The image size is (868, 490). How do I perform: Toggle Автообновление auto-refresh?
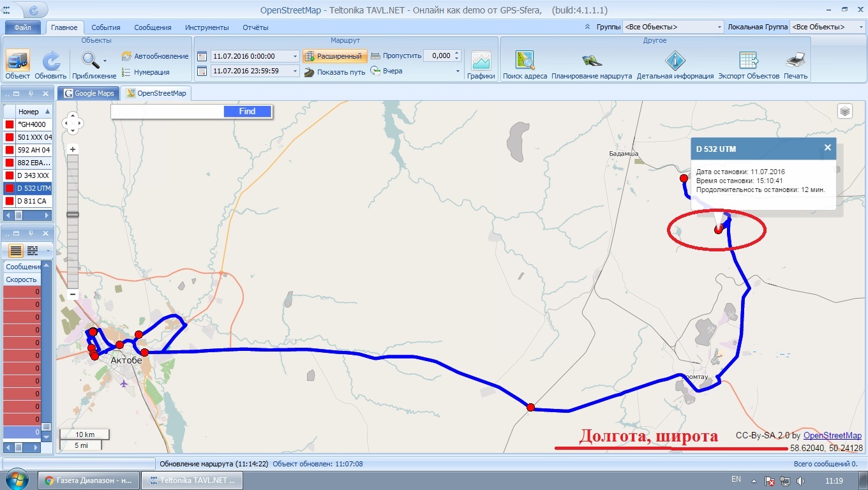155,56
